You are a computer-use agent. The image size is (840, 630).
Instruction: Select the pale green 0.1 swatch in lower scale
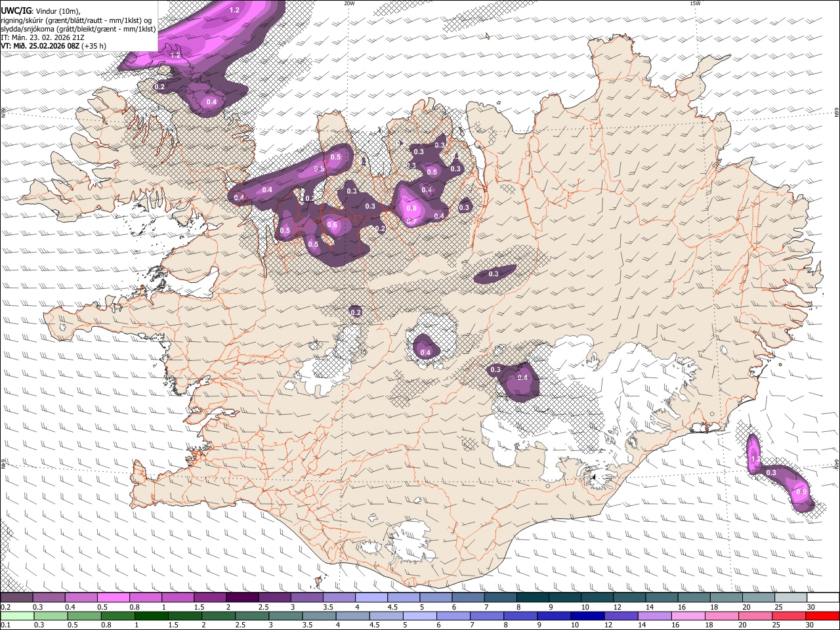tap(17, 616)
